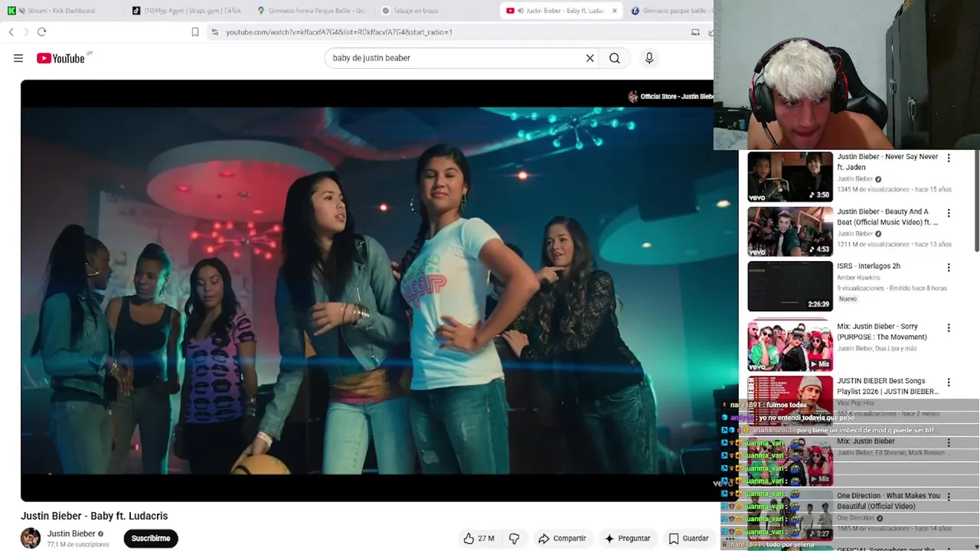
Task: Open the Justin Bieber channel avatar
Action: point(31,538)
